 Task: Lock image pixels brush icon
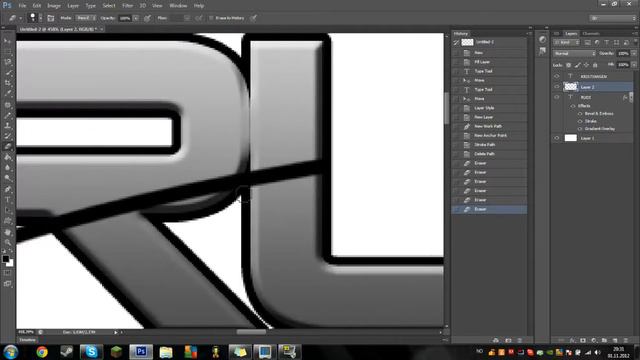[x=578, y=65]
